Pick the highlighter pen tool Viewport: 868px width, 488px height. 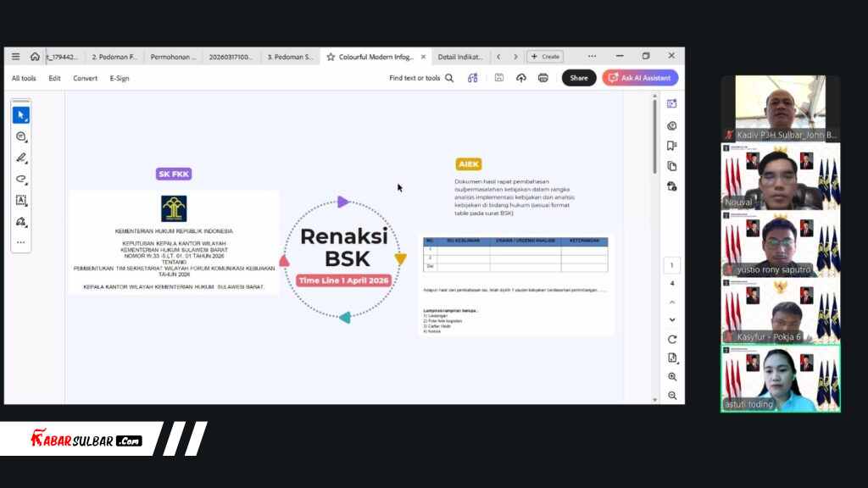tap(20, 158)
